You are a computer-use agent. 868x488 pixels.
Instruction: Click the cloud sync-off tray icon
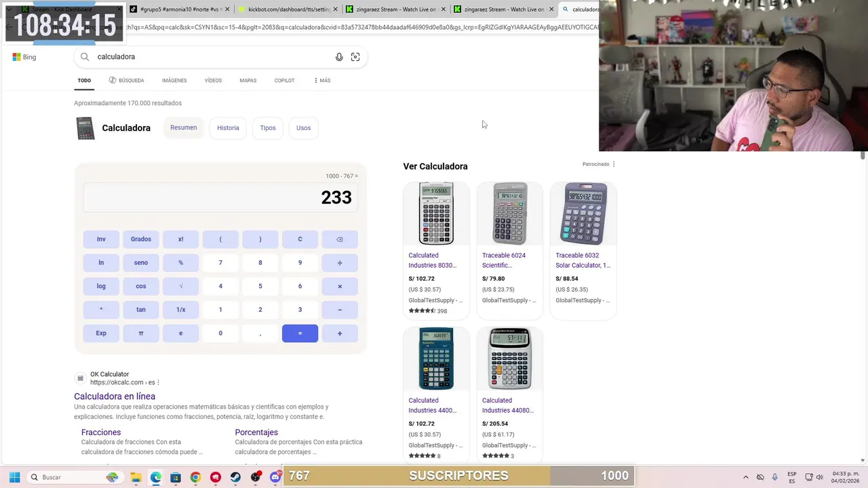click(x=760, y=477)
